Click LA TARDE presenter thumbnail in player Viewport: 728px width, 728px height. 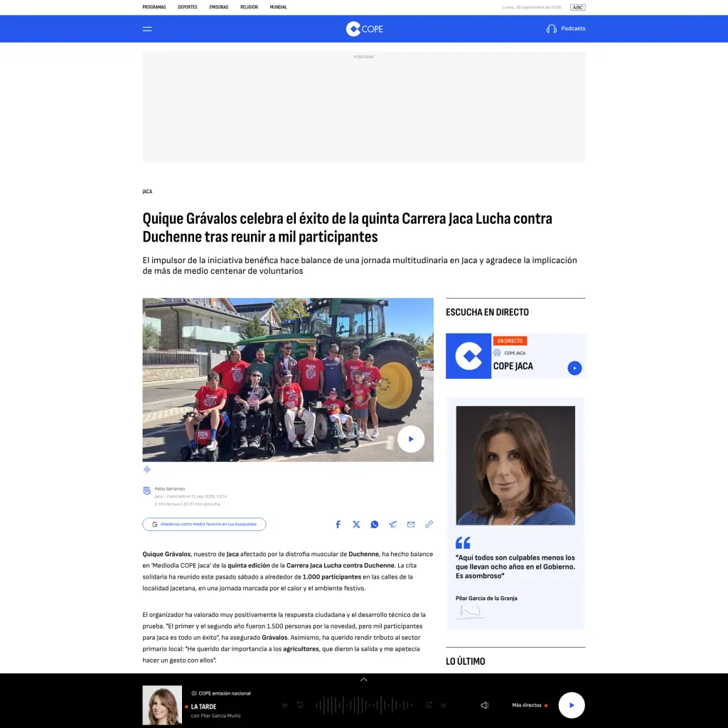[162, 705]
